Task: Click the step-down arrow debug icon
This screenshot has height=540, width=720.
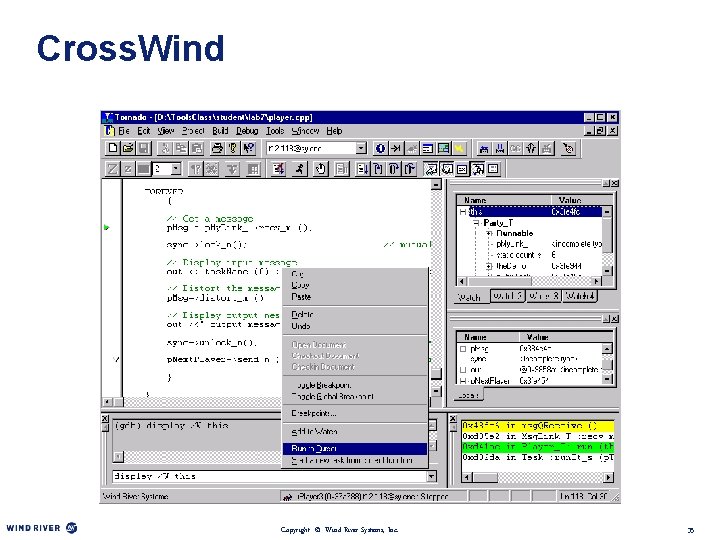Action: 363,169
